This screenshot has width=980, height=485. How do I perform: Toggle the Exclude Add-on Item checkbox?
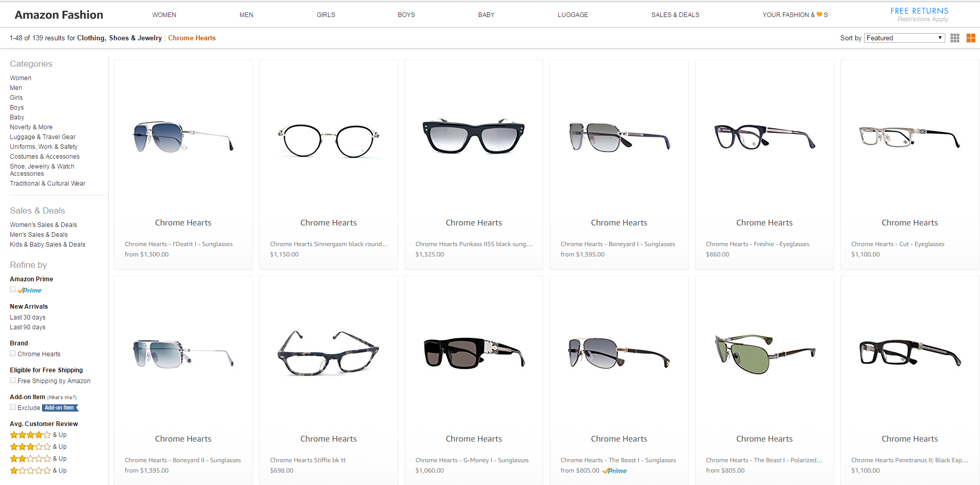click(x=13, y=407)
